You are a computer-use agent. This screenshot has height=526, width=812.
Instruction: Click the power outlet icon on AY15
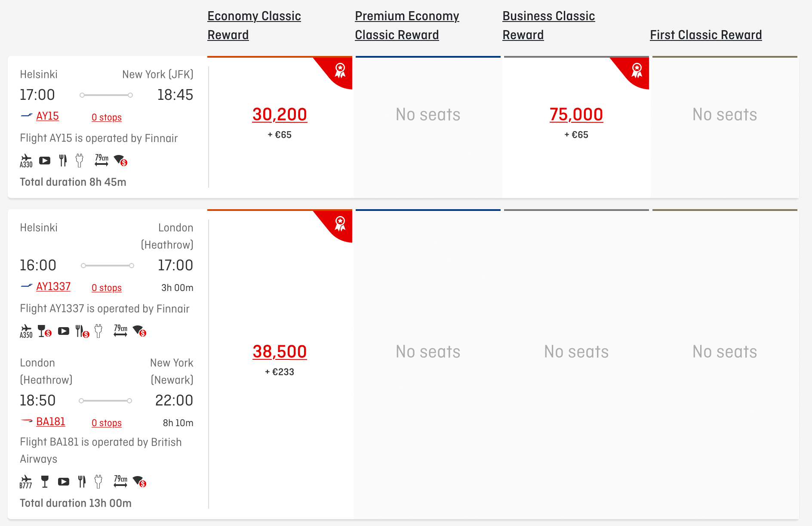(79, 161)
